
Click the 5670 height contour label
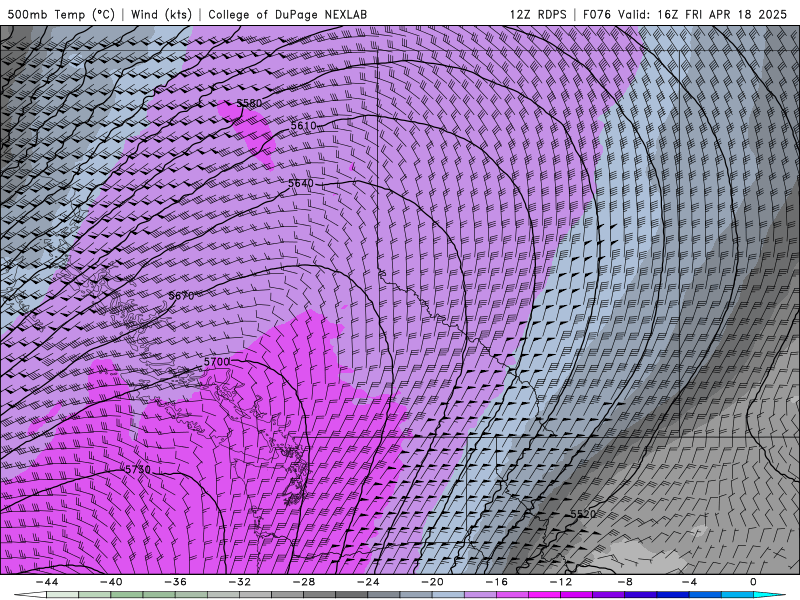coord(181,296)
